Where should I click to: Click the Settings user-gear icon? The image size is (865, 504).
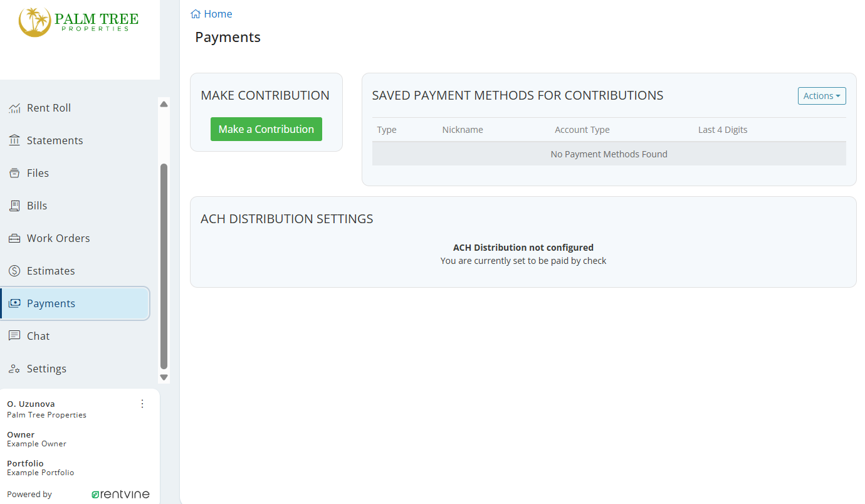[x=14, y=369]
